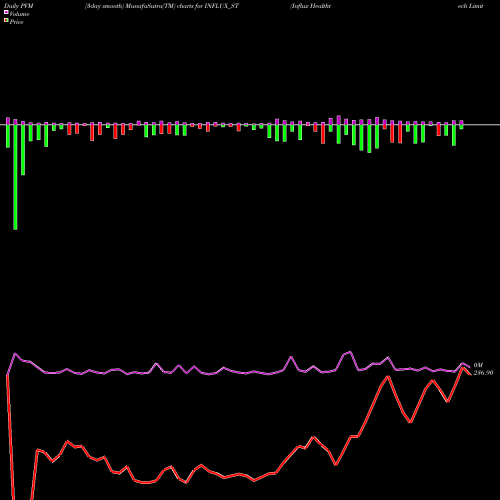Click the Price legend label
This screenshot has height=500, width=500.
coord(16,22)
